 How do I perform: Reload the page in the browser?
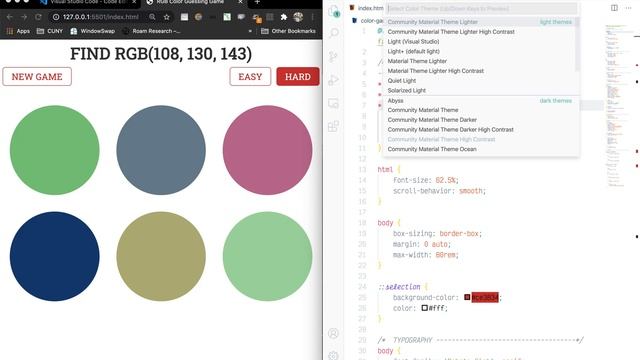click(38, 17)
